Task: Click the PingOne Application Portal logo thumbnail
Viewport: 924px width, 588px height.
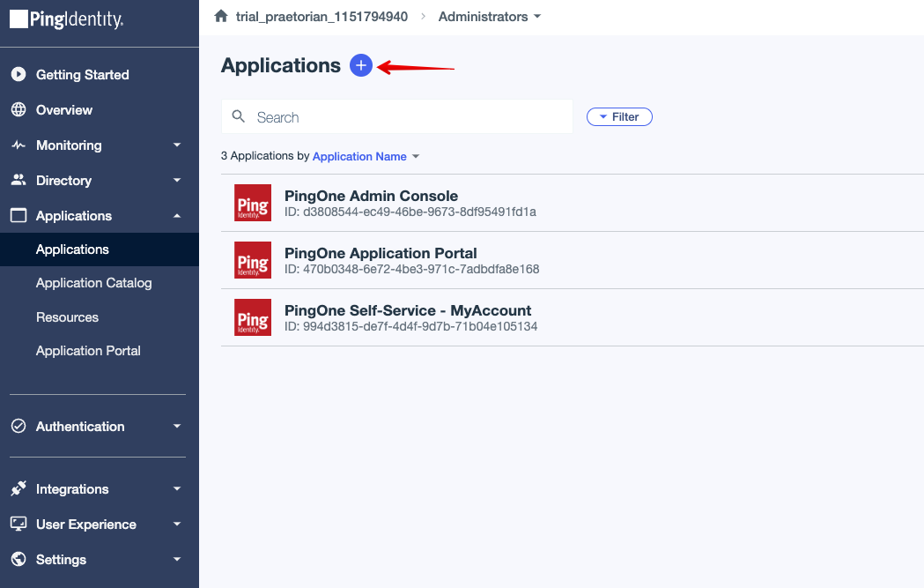Action: coord(253,260)
